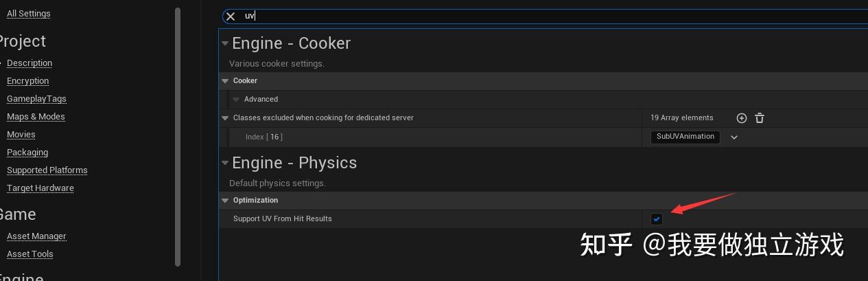Uncheck Support UV From Hit Results
This screenshot has height=281, width=868.
click(x=657, y=219)
